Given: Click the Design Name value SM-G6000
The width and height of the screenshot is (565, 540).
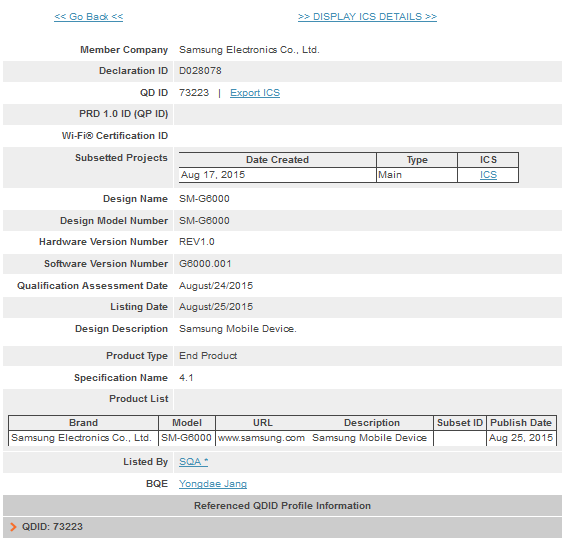Looking at the screenshot, I should click(204, 199).
